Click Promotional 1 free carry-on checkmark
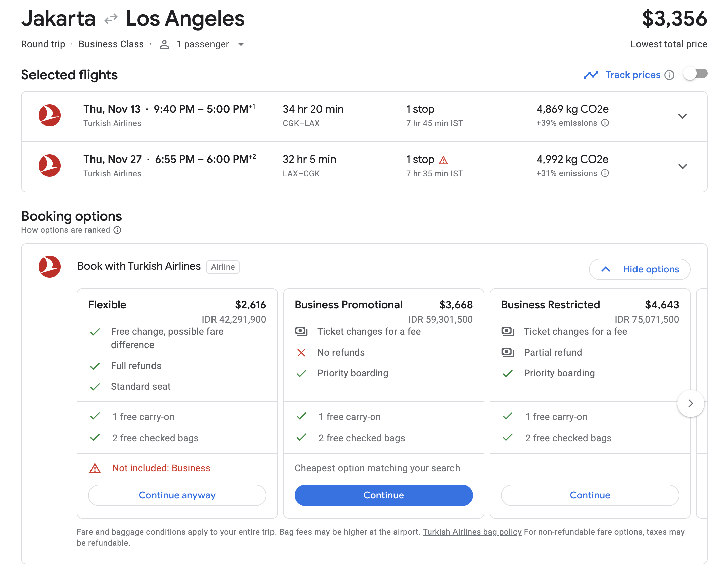This screenshot has width=728, height=569. coord(302,416)
